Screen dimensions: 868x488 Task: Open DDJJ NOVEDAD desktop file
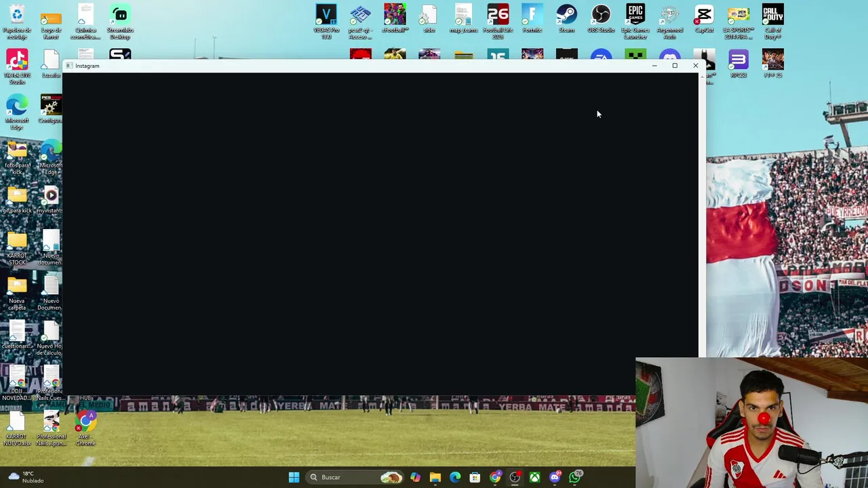(17, 384)
